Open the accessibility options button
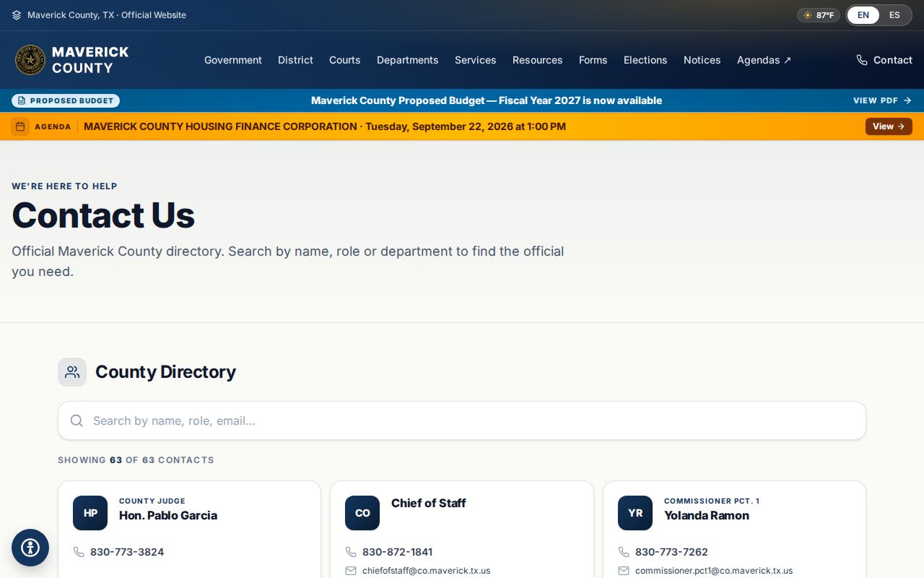The width and height of the screenshot is (924, 578). [x=30, y=548]
